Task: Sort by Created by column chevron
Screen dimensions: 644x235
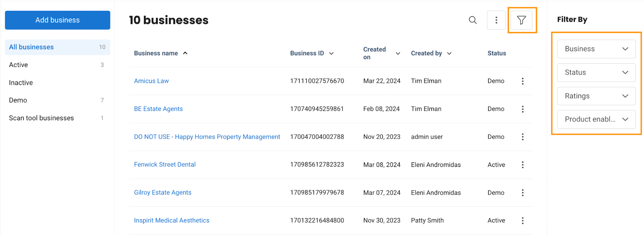Action: coord(449,53)
